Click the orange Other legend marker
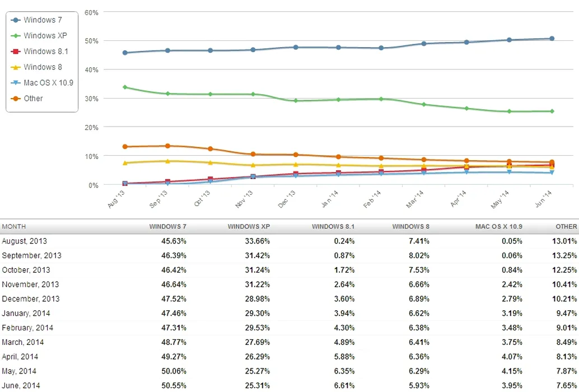 16,99
